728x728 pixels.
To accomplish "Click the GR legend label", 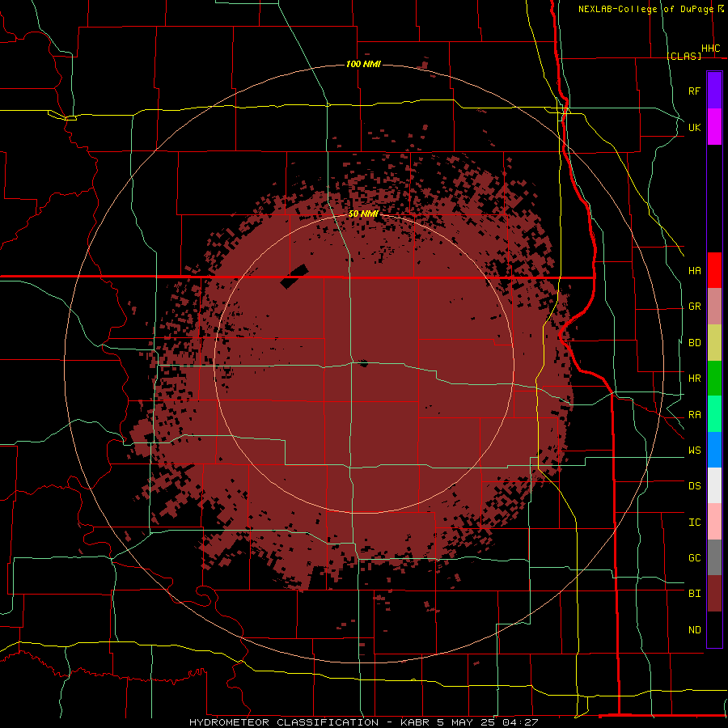I will click(x=694, y=307).
